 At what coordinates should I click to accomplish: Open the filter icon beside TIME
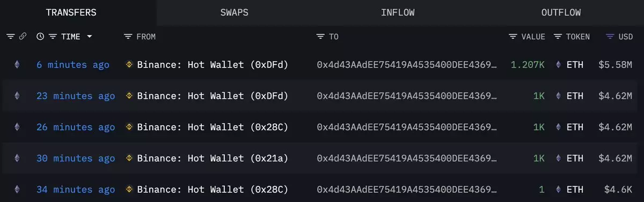[x=53, y=36]
